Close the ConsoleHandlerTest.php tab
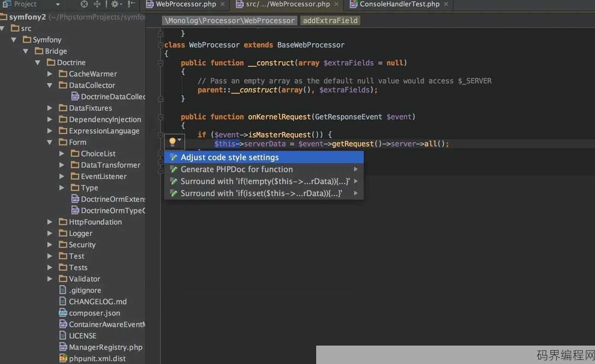This screenshot has height=364, width=595. click(x=446, y=4)
